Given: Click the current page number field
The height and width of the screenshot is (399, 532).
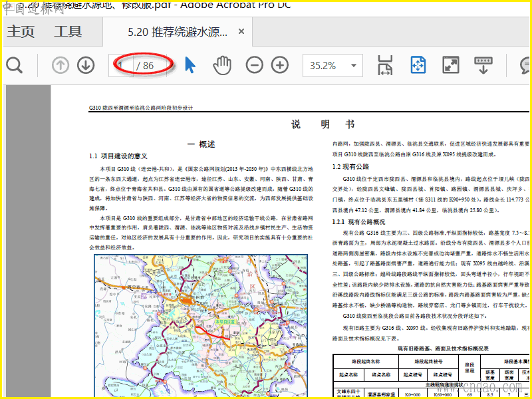Looking at the screenshot, I should (x=121, y=65).
